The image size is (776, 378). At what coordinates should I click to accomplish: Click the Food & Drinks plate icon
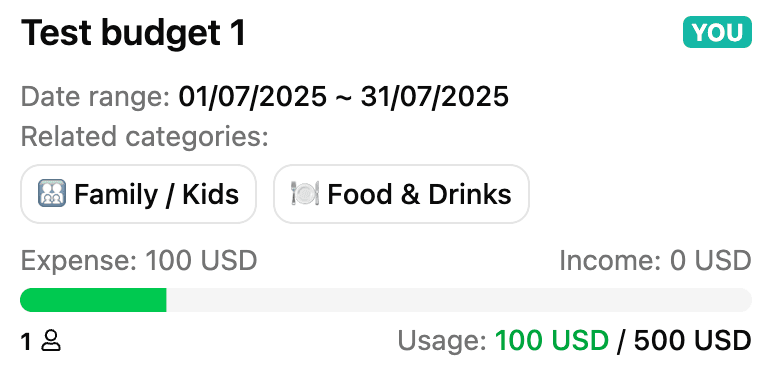click(x=305, y=194)
